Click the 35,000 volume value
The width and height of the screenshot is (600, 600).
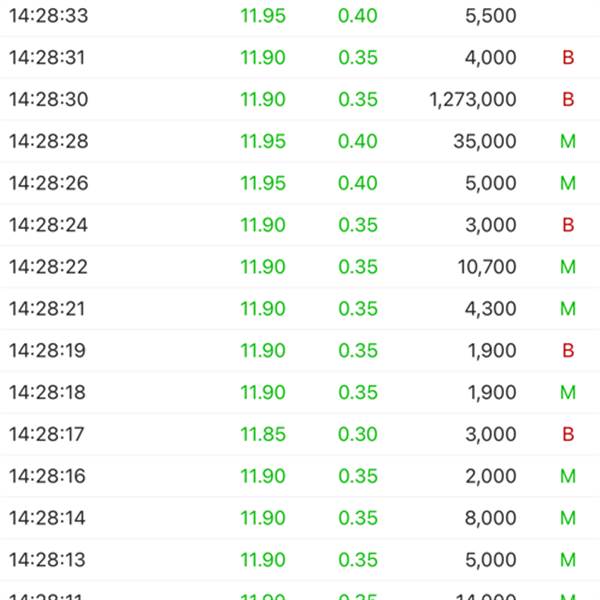point(485,141)
